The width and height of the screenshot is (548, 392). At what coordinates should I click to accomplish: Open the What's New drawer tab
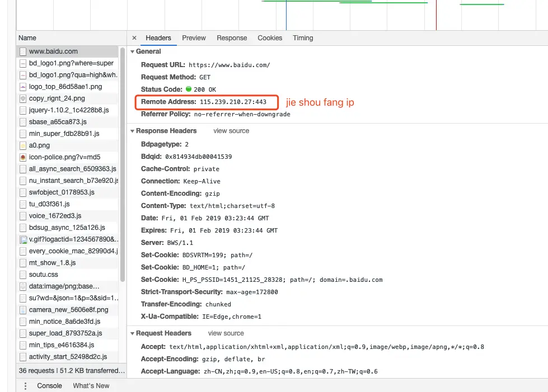(91, 386)
